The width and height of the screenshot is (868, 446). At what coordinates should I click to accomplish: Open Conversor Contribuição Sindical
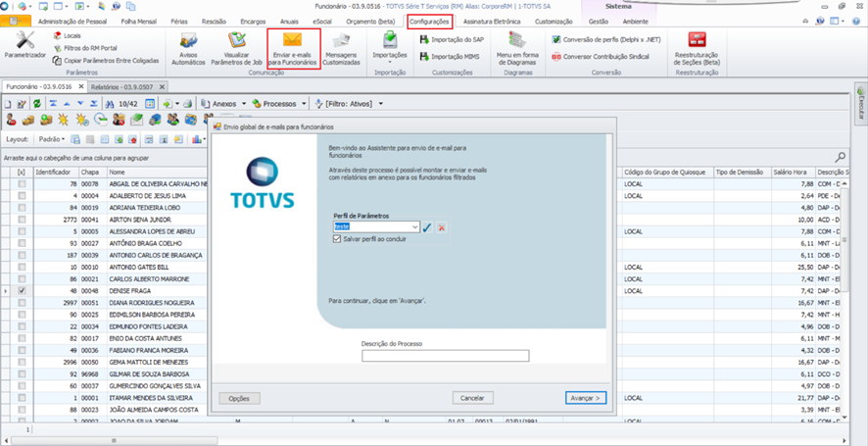(x=601, y=57)
